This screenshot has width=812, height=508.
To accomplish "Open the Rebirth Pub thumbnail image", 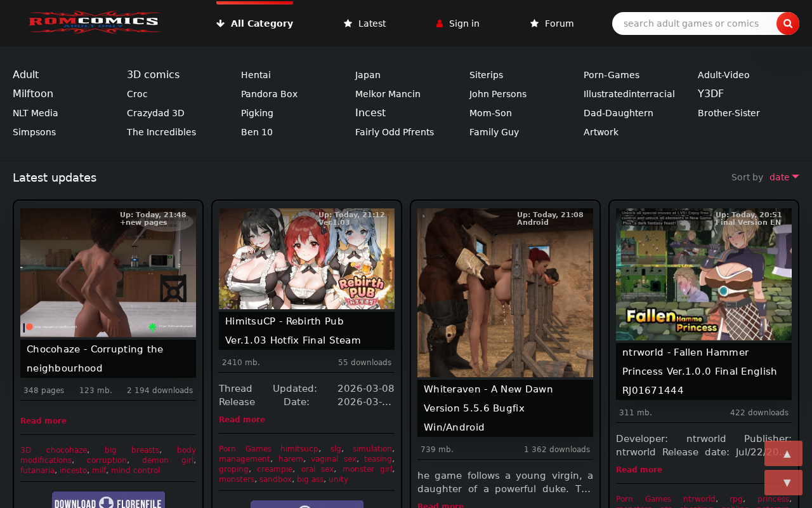I will 306,259.
